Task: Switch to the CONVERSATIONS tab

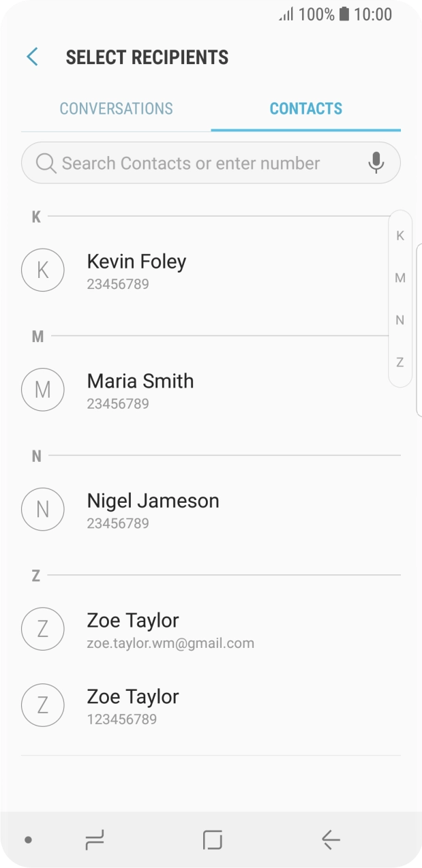Action: 116,108
